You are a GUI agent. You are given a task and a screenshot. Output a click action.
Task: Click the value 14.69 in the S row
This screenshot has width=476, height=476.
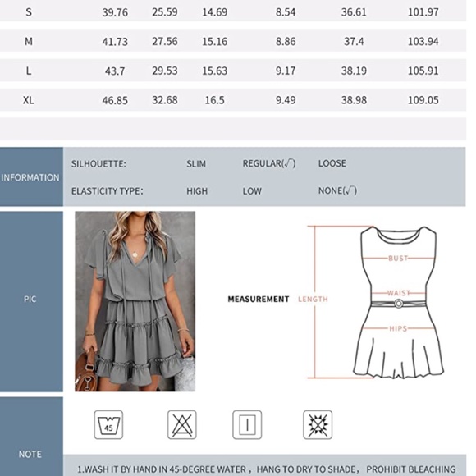[215, 12]
